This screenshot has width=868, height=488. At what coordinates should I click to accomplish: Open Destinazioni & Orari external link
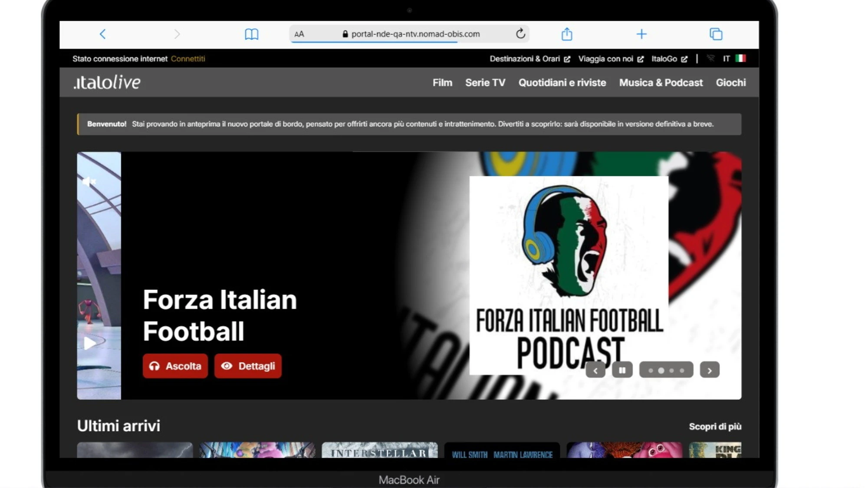click(x=530, y=59)
